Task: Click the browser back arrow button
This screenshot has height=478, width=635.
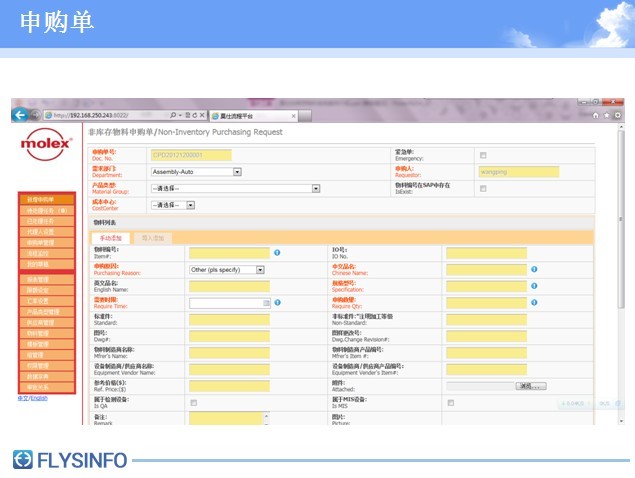Action: point(21,114)
